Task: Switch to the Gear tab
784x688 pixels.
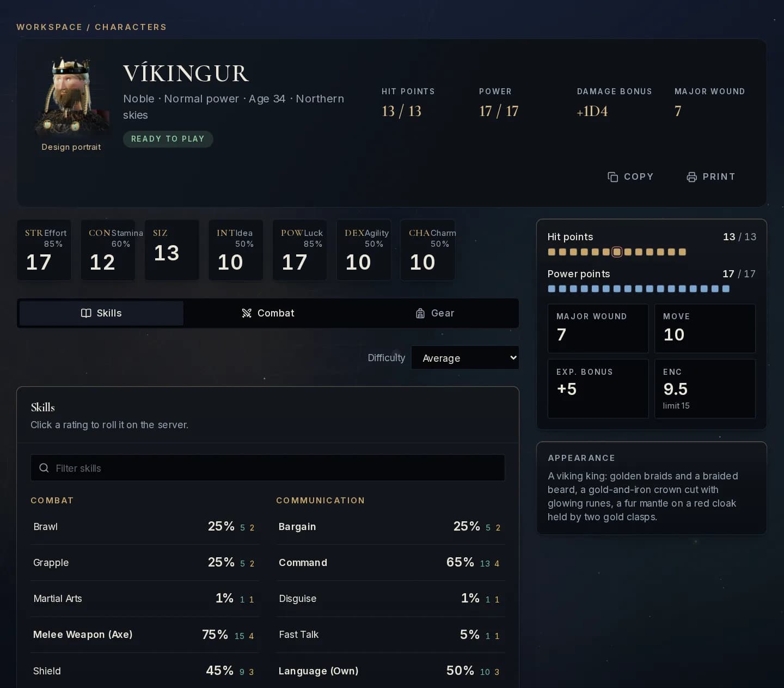Action: [434, 313]
